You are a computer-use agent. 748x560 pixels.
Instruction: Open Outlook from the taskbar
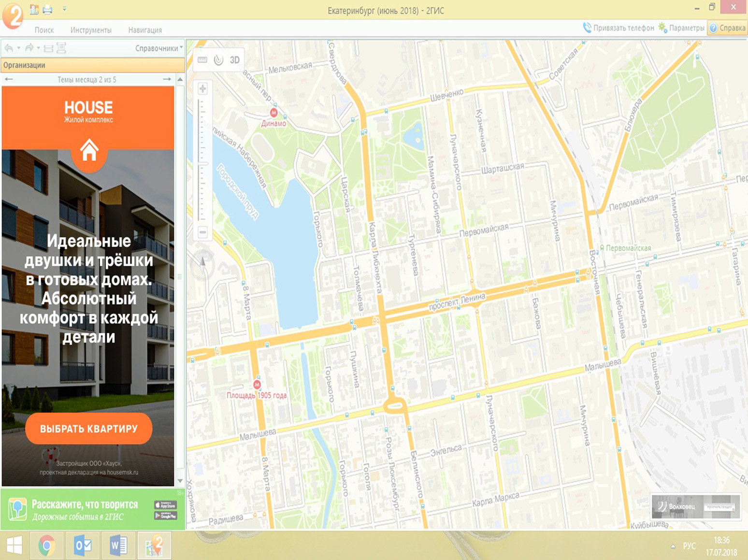[x=83, y=546]
